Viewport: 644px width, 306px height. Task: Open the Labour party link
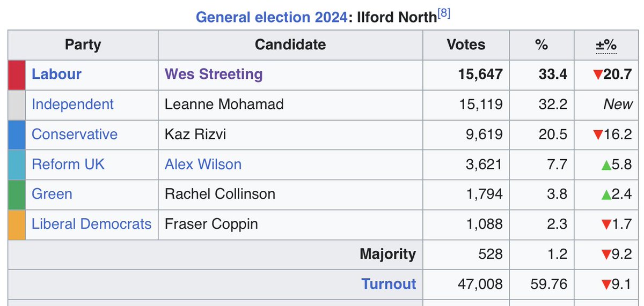pos(56,74)
